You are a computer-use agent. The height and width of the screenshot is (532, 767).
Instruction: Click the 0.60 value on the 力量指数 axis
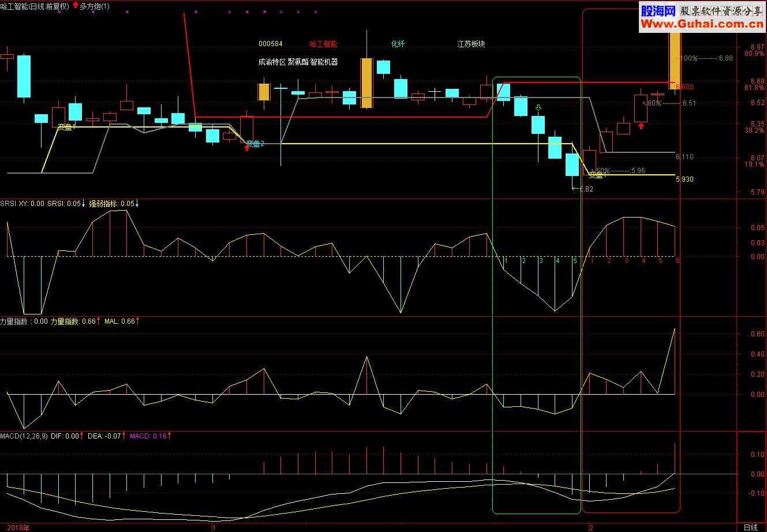click(x=757, y=334)
